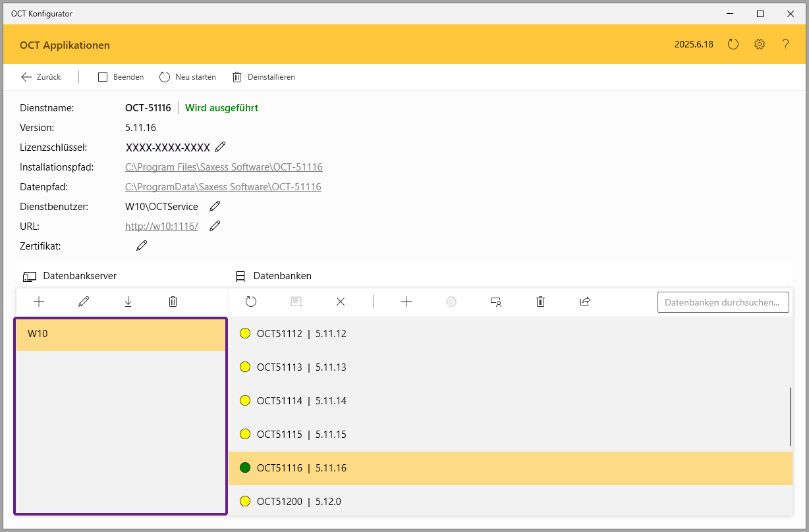Download icon in Datenbankserver toolbar
The image size is (809, 532).
(128, 302)
